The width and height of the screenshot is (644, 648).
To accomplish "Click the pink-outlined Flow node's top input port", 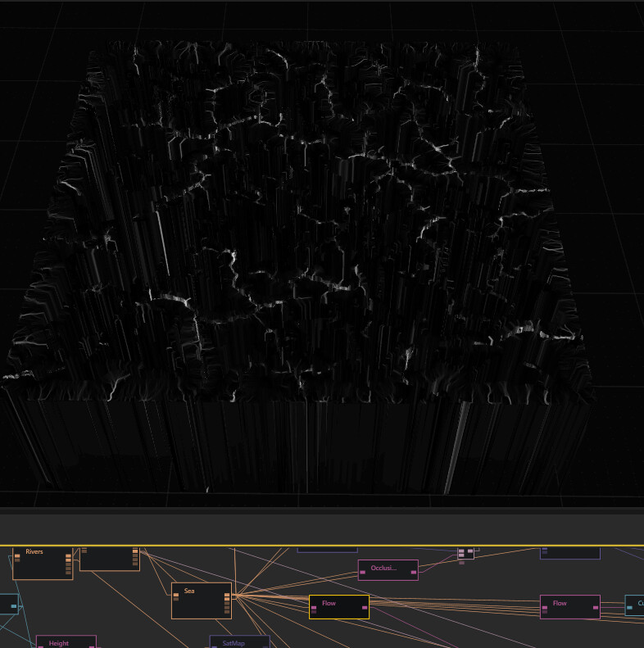I will [x=545, y=607].
